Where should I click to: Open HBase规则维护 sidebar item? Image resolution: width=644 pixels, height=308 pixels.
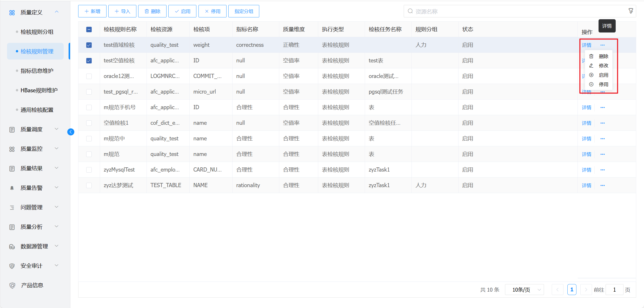coord(39,90)
